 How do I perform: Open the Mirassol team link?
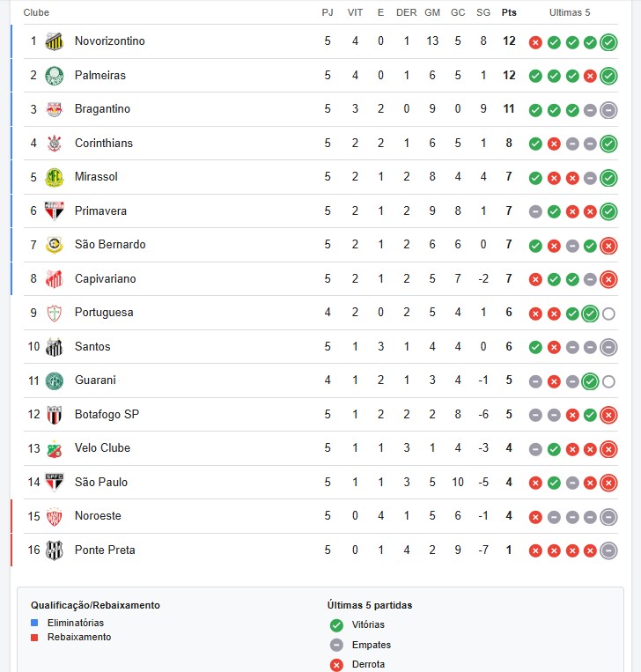click(96, 177)
